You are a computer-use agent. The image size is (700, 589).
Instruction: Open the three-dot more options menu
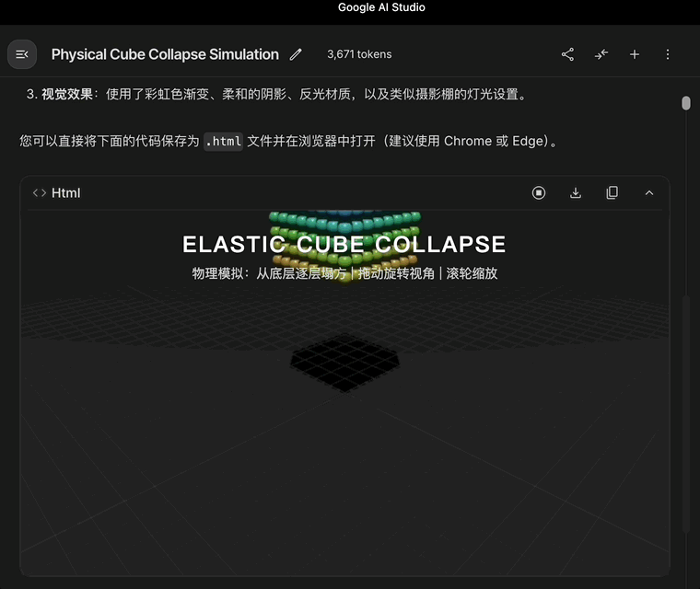pos(668,54)
